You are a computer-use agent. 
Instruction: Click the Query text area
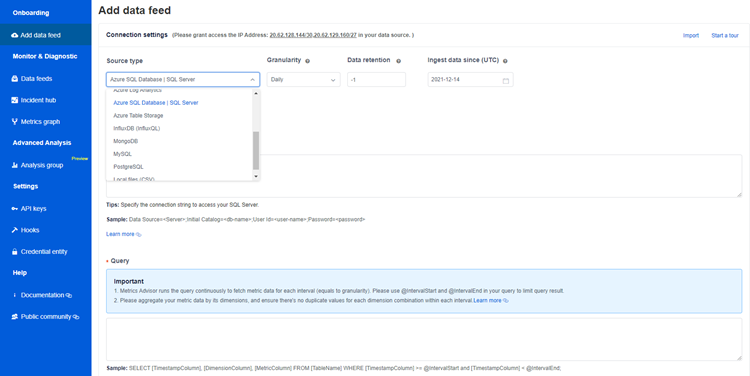coord(424,339)
